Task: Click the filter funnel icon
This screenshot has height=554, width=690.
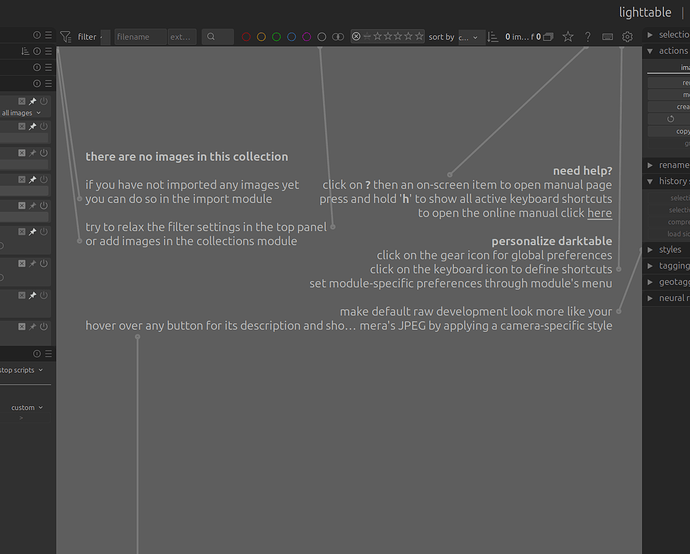Action: 65,37
